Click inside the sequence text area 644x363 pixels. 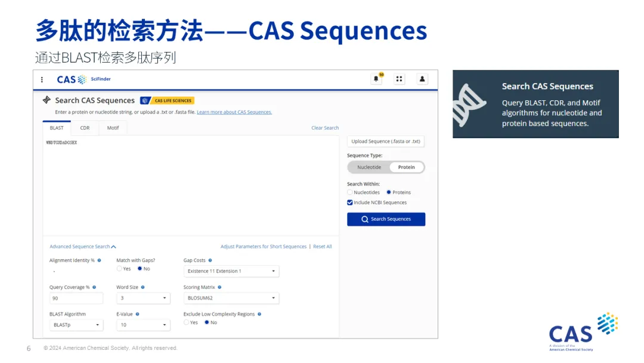point(191,185)
